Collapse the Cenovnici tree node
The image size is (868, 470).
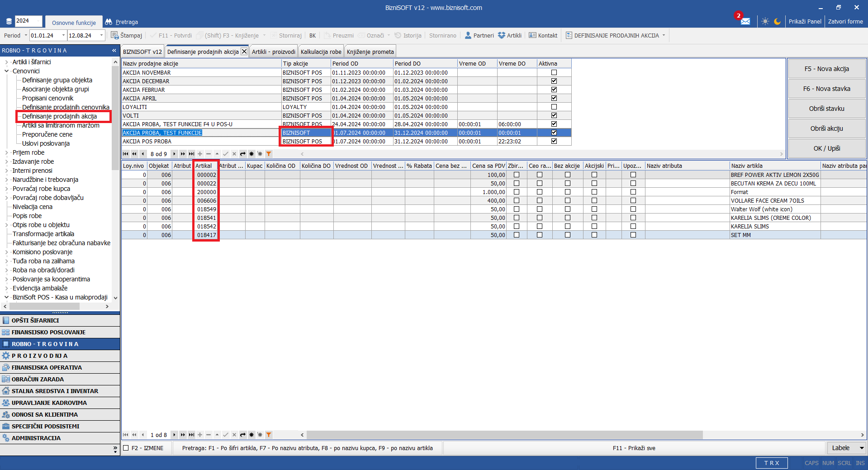coord(6,71)
